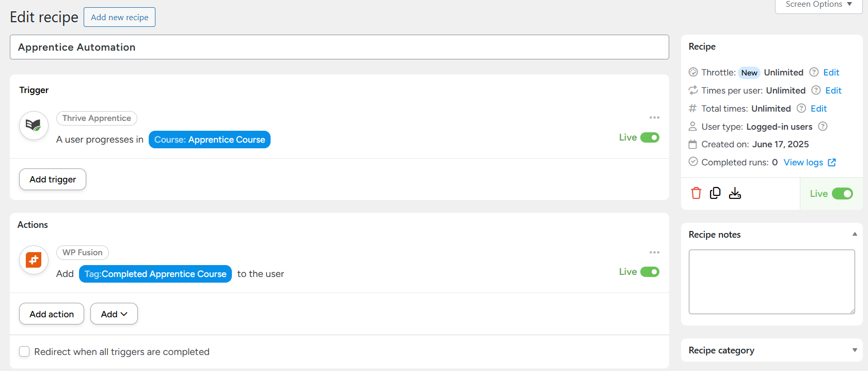
Task: Collapse the Recipe notes panel arrow
Action: click(855, 234)
